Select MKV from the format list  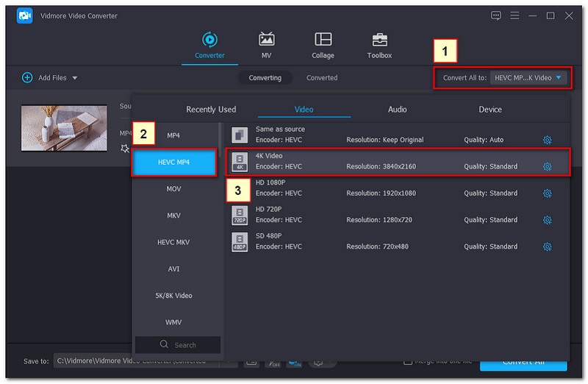(x=173, y=216)
